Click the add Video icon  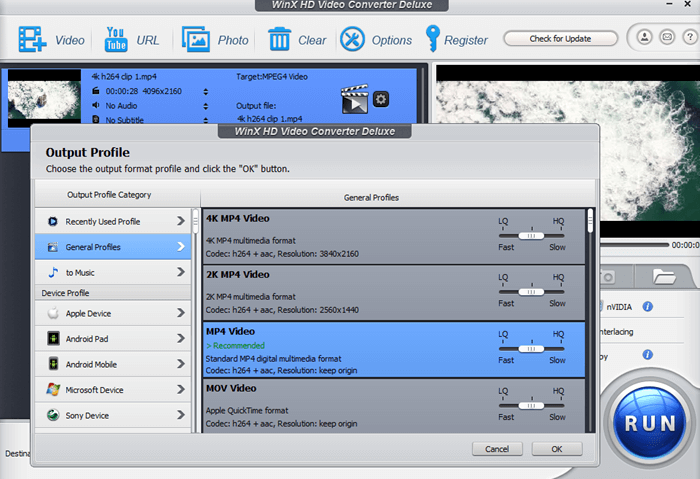pyautogui.click(x=32, y=40)
